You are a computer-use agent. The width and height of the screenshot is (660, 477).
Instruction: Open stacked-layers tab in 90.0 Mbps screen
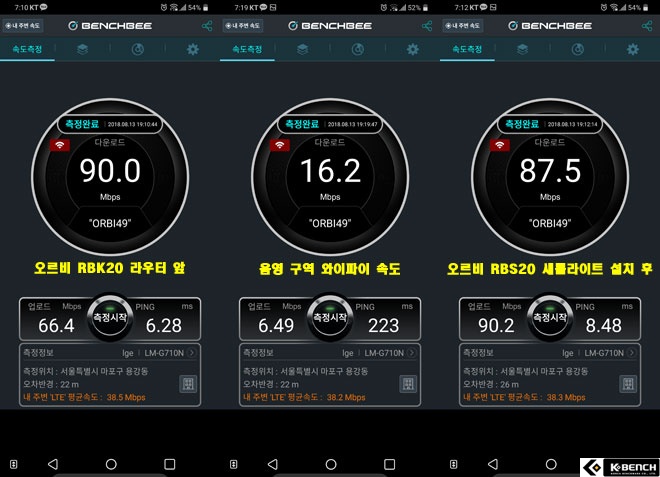(82, 49)
